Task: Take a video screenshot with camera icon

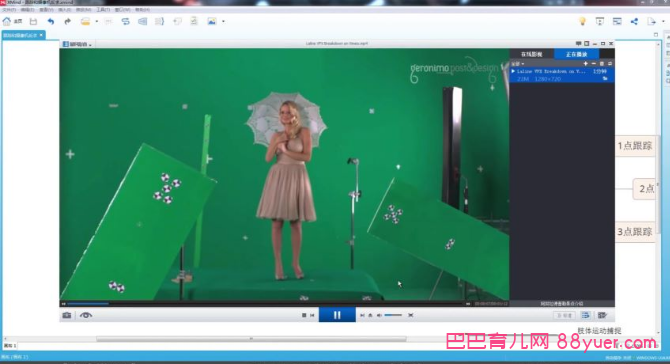Action: [x=67, y=315]
